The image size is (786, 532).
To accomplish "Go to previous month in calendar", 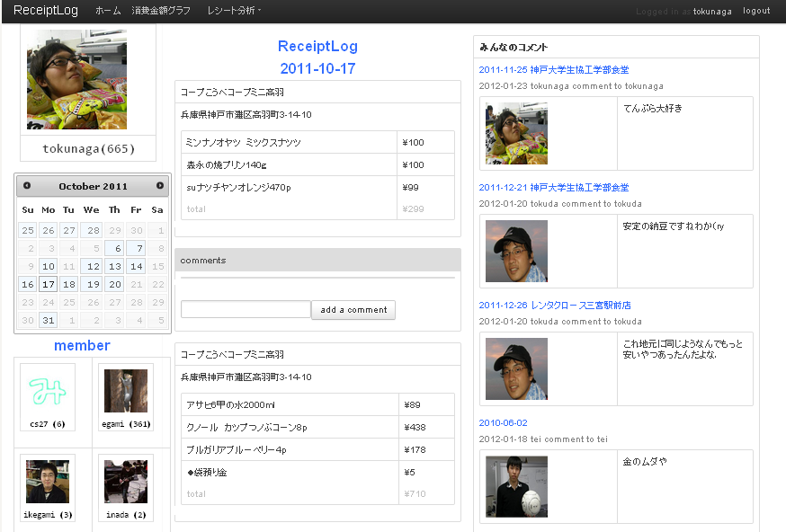I will pyautogui.click(x=27, y=186).
